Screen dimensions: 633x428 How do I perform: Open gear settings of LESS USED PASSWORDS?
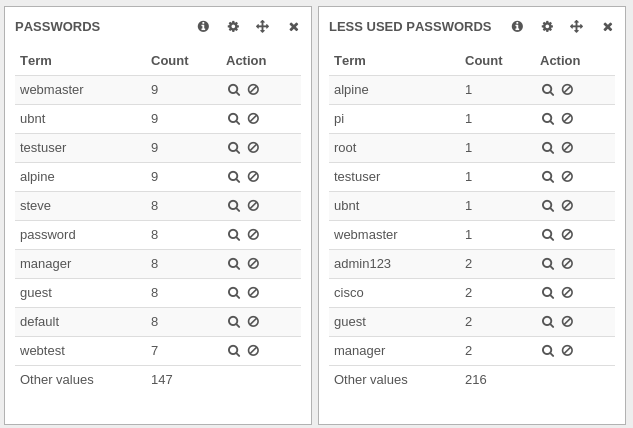(x=547, y=27)
